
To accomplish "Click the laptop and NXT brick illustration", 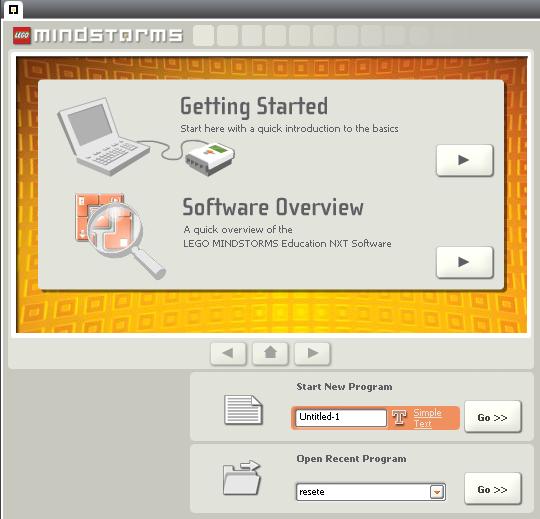I will coord(146,137).
